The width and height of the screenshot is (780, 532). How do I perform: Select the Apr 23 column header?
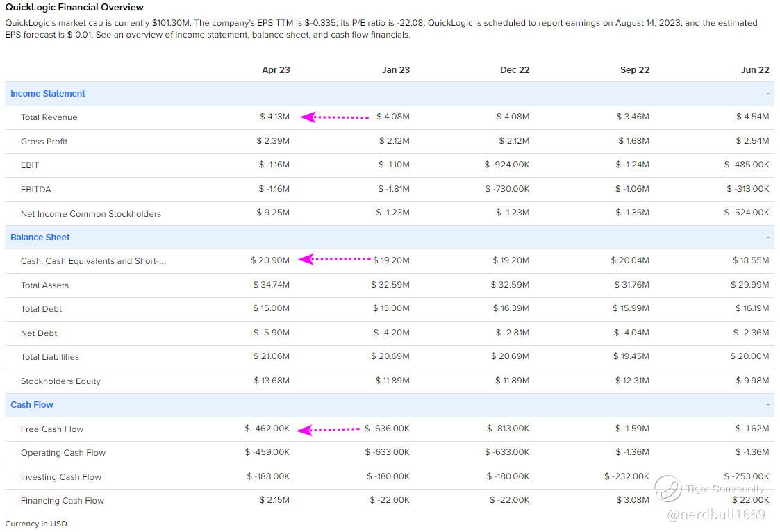coord(276,70)
